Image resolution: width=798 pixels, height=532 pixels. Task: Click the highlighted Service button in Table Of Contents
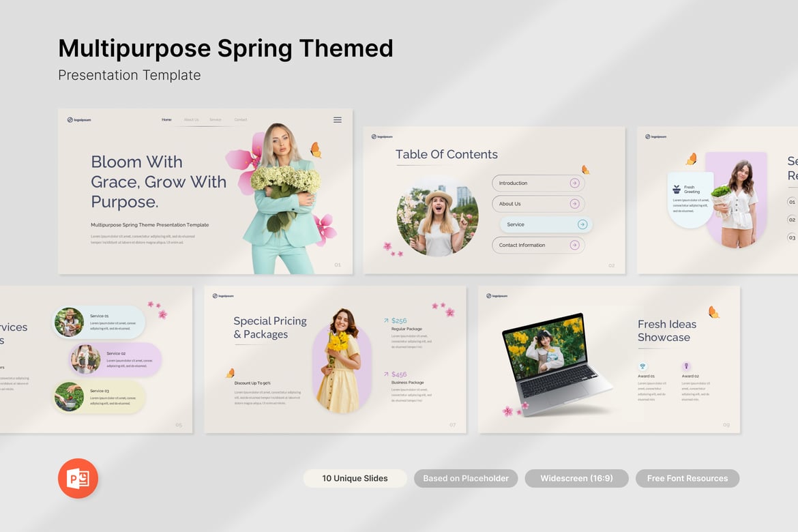point(546,224)
